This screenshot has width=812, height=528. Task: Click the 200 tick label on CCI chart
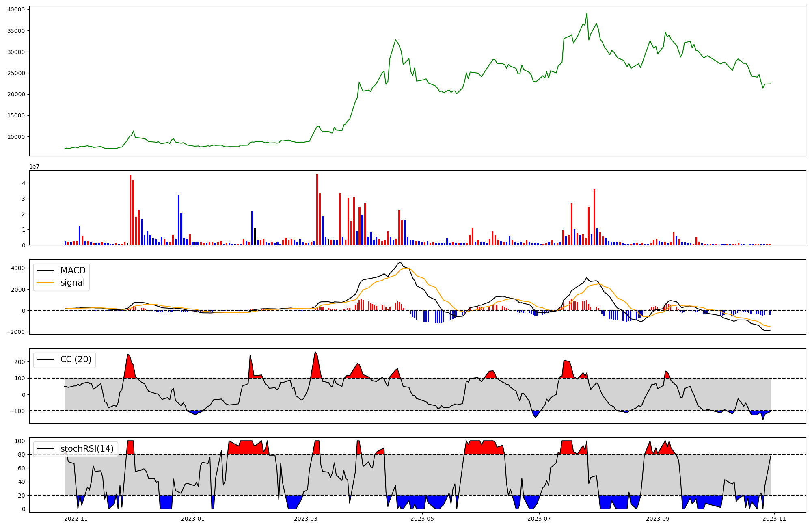[x=20, y=362]
